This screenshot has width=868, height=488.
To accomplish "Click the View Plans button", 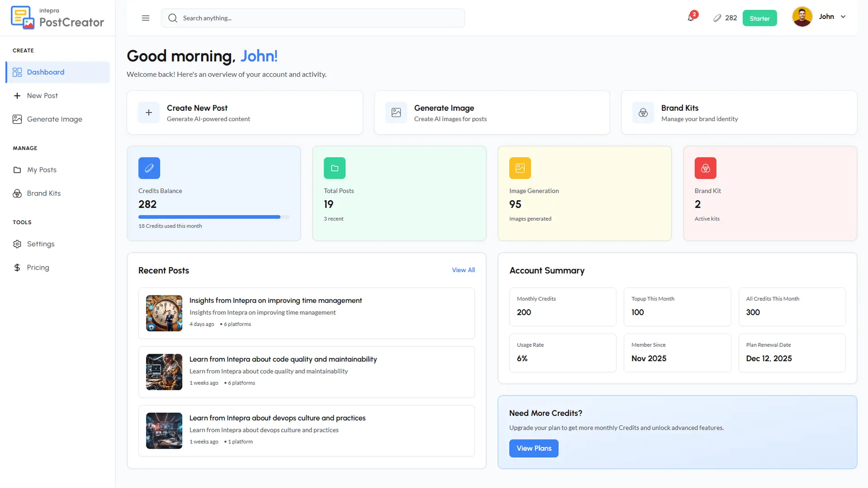I will click(x=533, y=448).
